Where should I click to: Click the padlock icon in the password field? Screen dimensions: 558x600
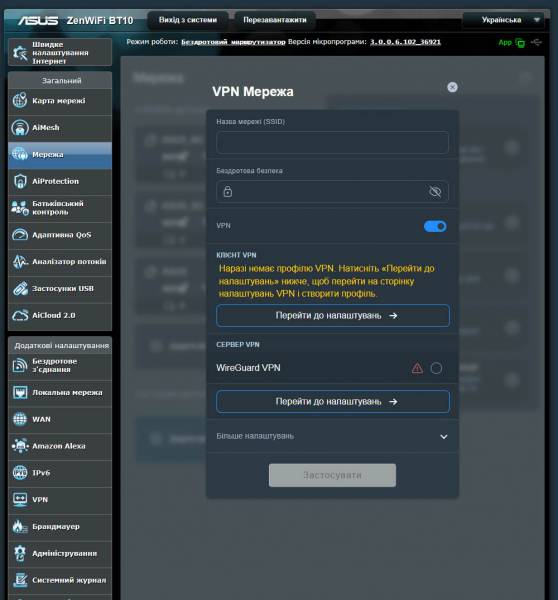click(x=228, y=191)
